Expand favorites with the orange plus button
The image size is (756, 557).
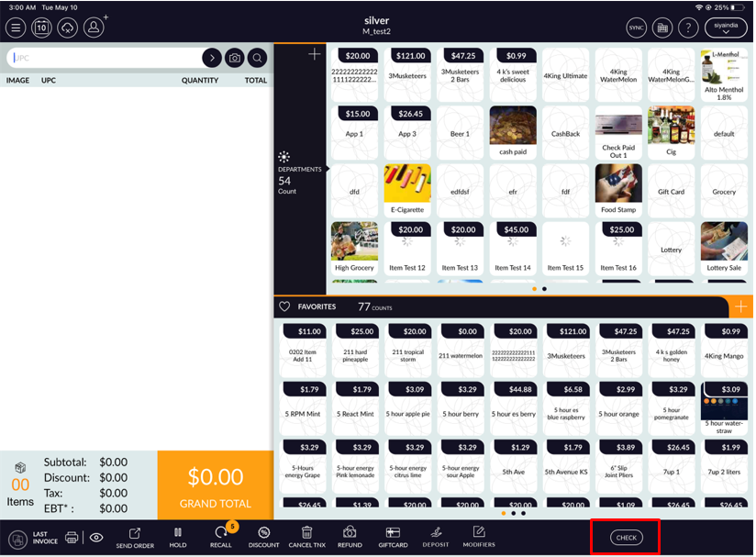pyautogui.click(x=740, y=306)
